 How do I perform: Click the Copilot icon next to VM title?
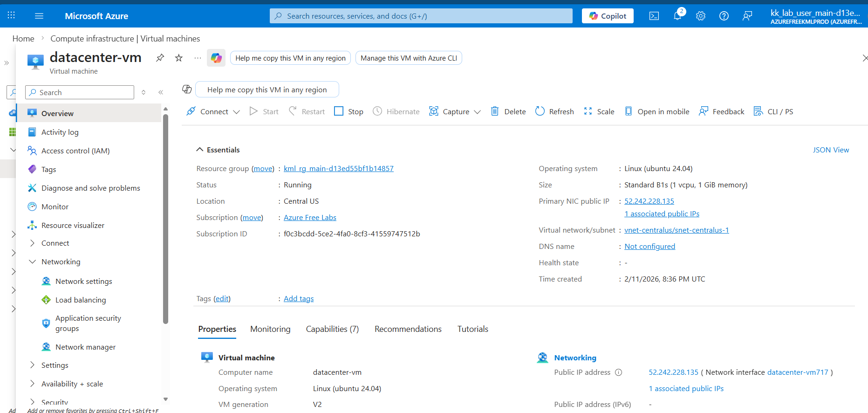pos(216,58)
